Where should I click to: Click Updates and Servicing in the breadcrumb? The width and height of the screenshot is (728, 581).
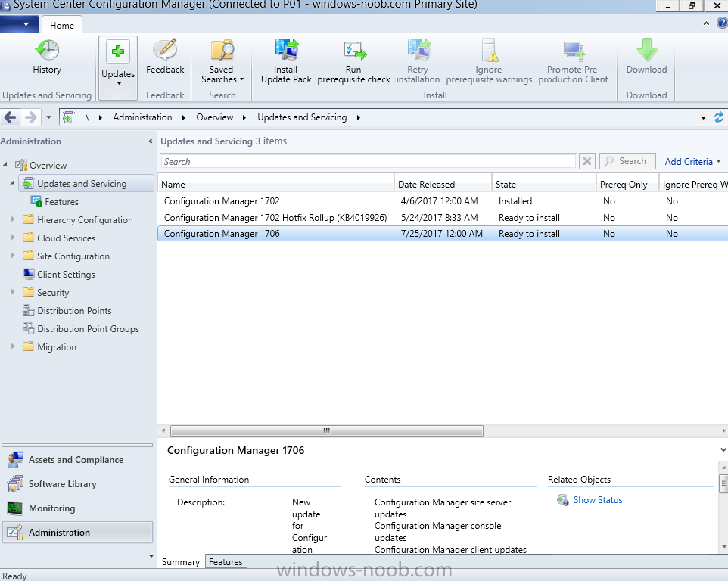302,117
